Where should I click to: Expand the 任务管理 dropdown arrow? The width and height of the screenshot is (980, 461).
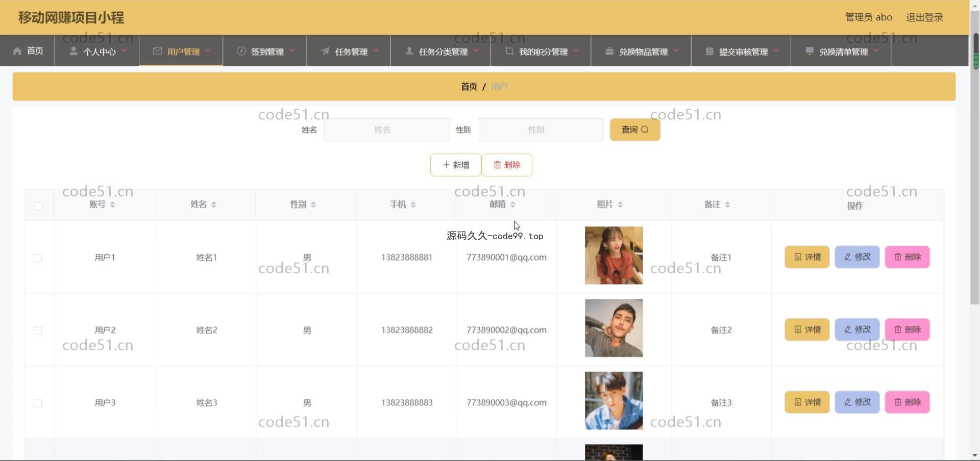(376, 50)
